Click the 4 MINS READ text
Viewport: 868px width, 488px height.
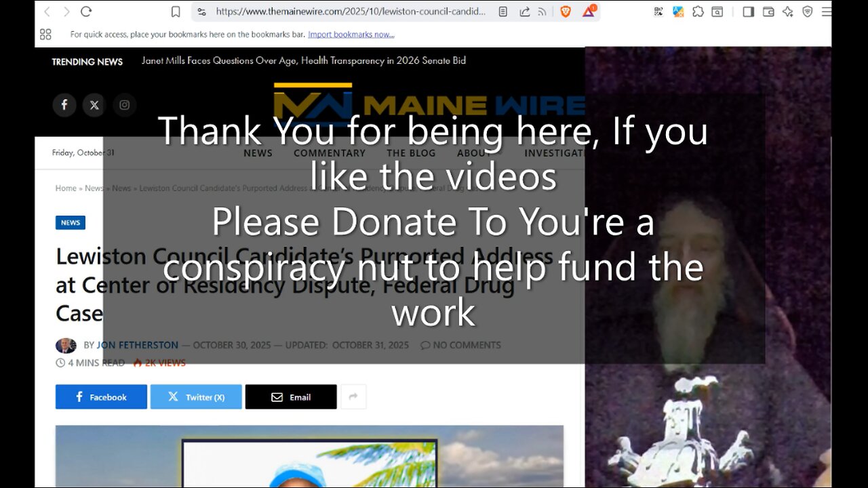click(90, 363)
